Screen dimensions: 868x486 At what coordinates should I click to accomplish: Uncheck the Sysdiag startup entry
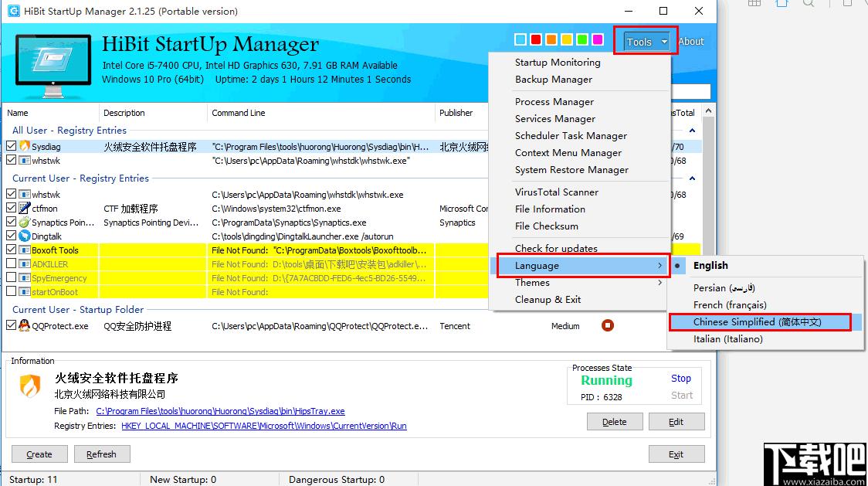click(x=11, y=146)
